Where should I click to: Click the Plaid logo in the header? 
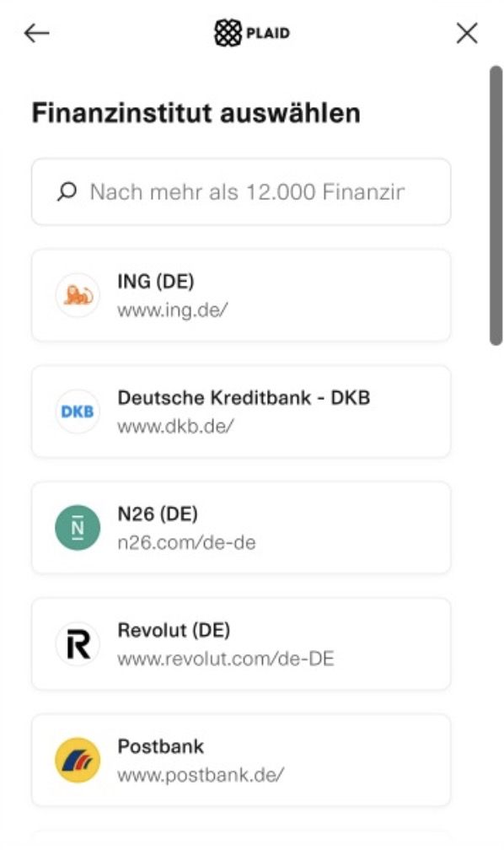click(x=252, y=33)
